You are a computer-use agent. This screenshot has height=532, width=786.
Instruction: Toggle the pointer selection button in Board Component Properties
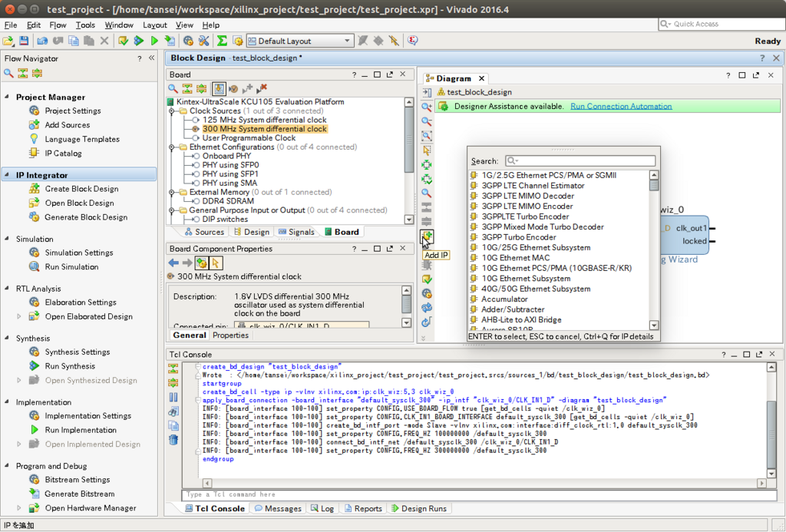tap(216, 263)
